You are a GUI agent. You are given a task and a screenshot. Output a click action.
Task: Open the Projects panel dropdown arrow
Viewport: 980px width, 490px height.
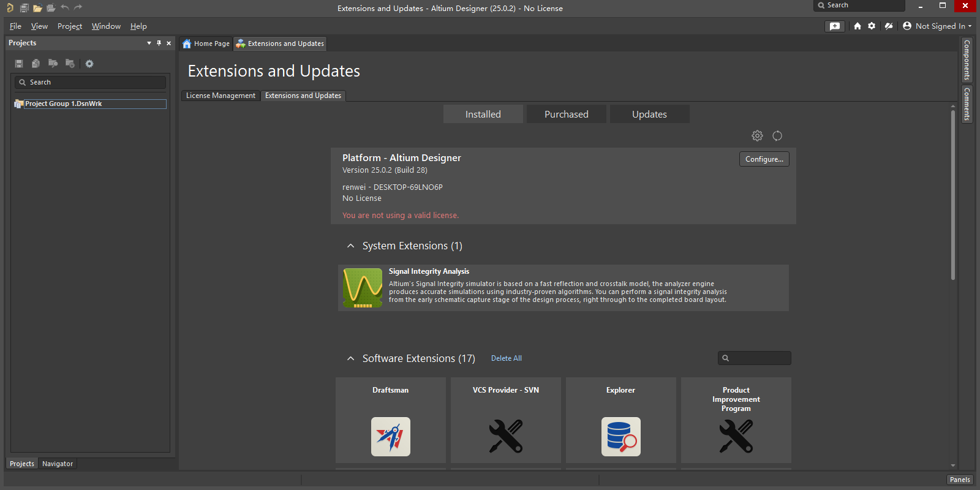coord(149,43)
